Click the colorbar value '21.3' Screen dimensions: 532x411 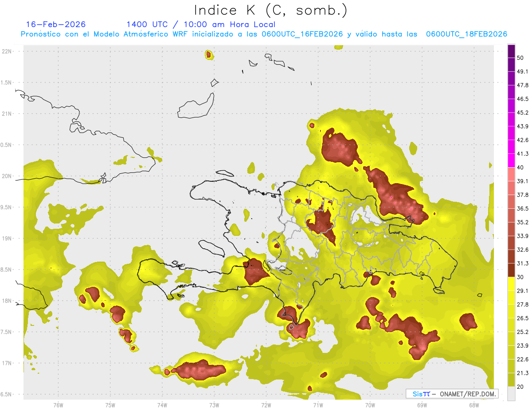[x=522, y=373]
